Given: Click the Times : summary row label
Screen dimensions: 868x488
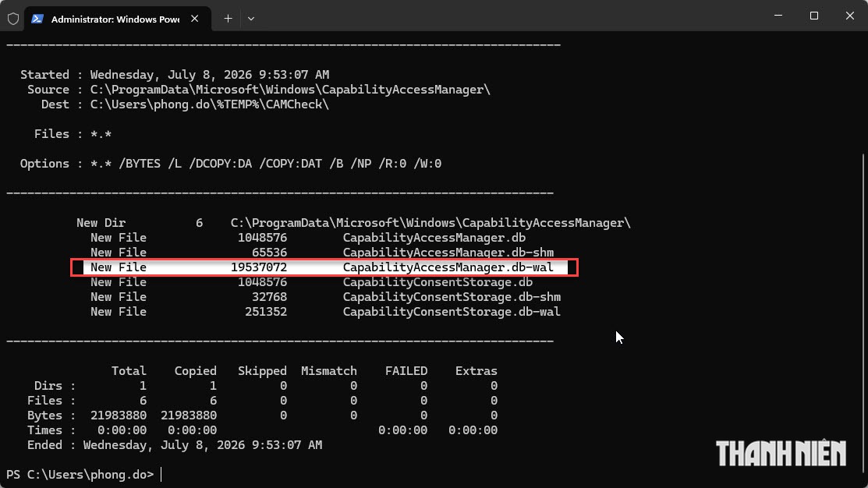Looking at the screenshot, I should [51, 430].
